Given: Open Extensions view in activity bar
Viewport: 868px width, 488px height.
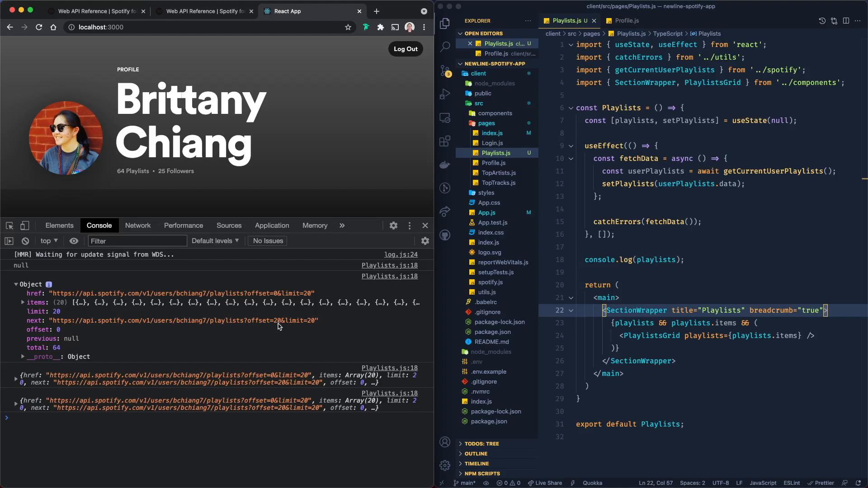Looking at the screenshot, I should (445, 141).
